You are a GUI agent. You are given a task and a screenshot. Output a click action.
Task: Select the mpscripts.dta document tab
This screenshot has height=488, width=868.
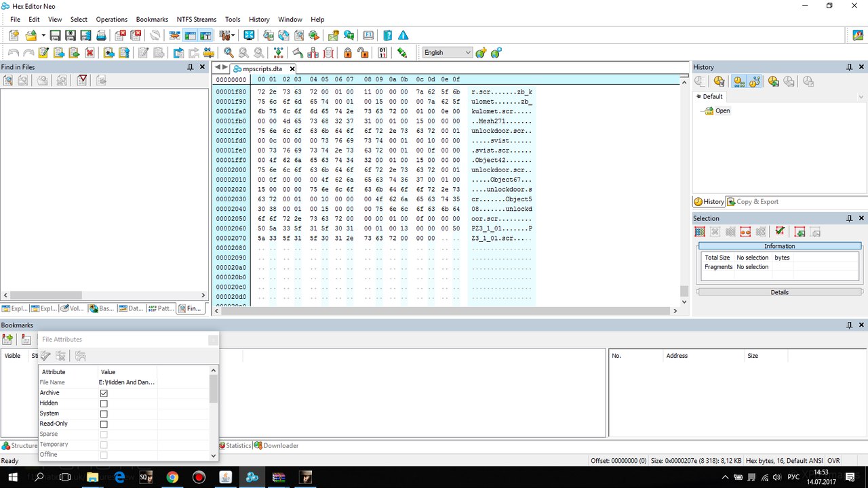click(x=262, y=68)
